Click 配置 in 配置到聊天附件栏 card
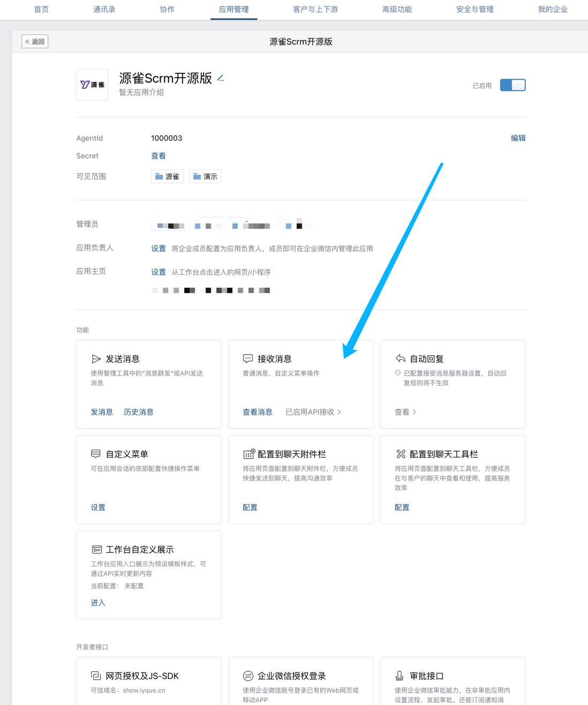 (250, 507)
